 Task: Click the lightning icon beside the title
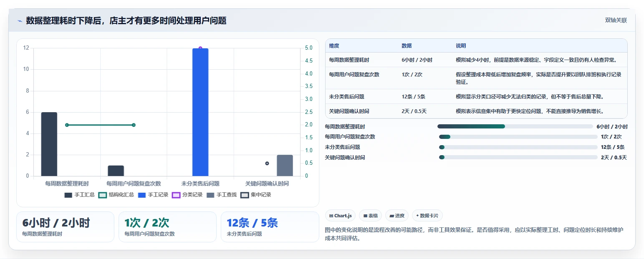pos(20,21)
